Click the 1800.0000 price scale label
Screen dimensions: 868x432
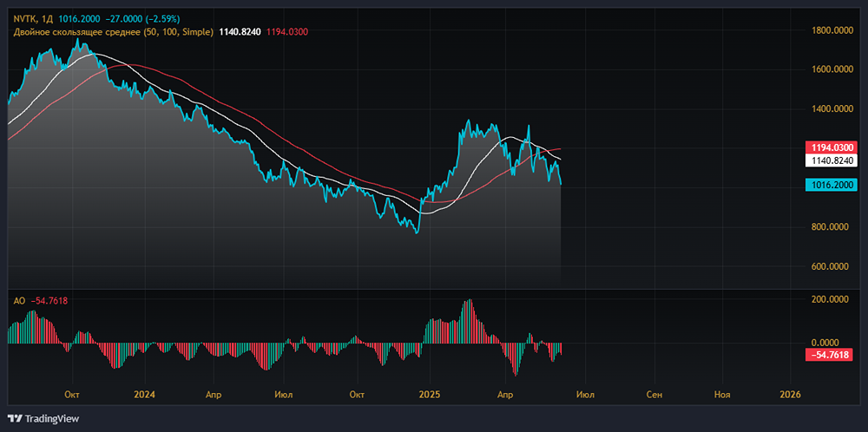(x=832, y=31)
